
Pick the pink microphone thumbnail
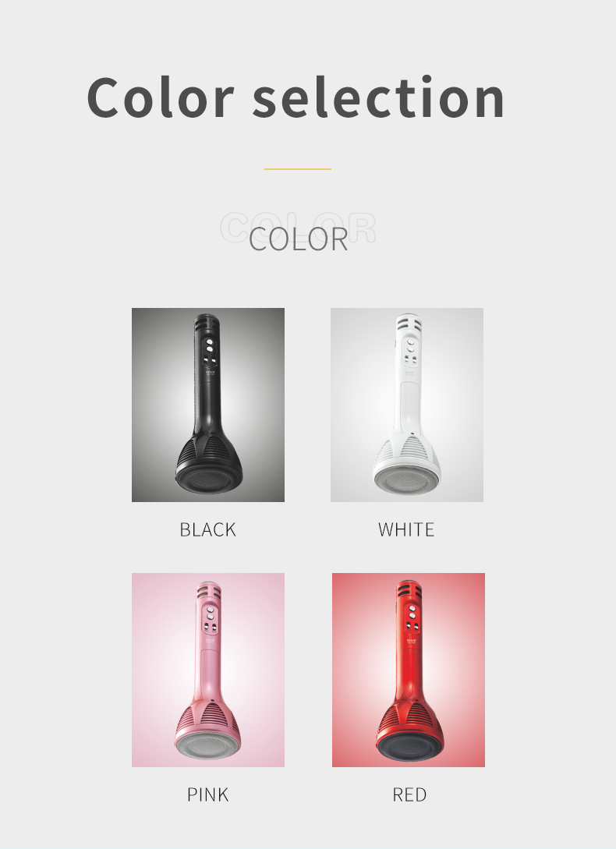[208, 670]
